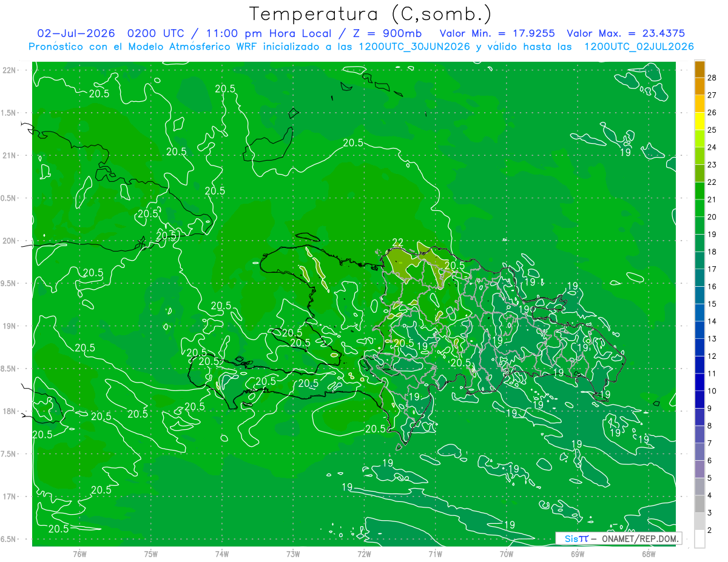Click the purple swatch between 6 and 7
Image resolution: width=728 pixels, height=562 pixels.
point(699,452)
